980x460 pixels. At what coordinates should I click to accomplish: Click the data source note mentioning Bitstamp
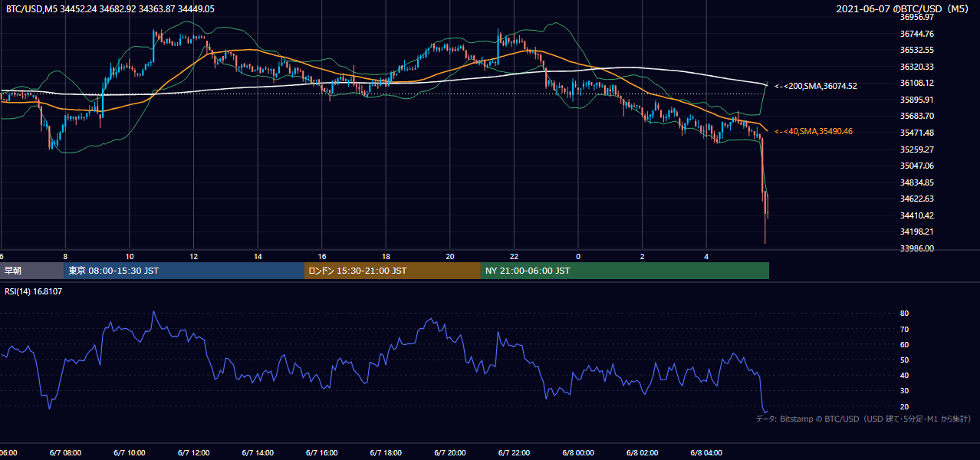click(x=863, y=419)
